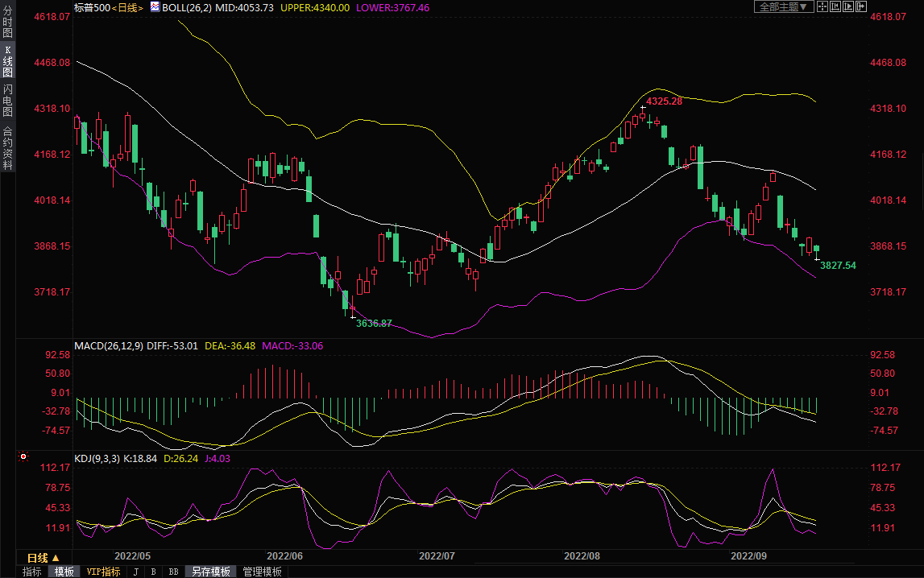924x578 pixels.
Task: Click the rightmost arrow icon in top toolbar
Action: coord(861,6)
